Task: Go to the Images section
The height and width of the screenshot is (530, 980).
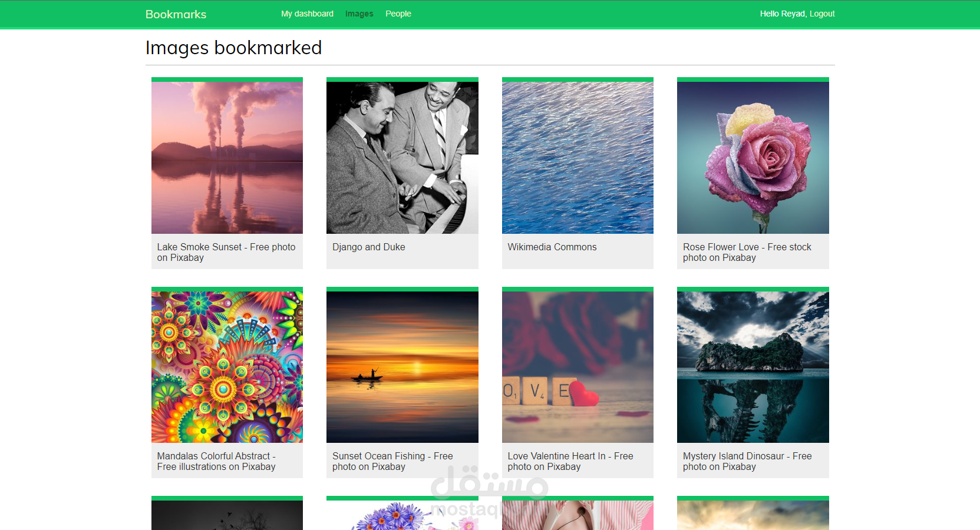Action: point(359,14)
